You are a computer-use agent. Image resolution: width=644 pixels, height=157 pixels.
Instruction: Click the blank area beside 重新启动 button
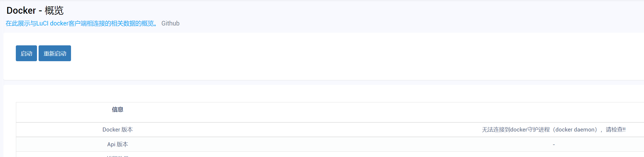click(x=121, y=53)
